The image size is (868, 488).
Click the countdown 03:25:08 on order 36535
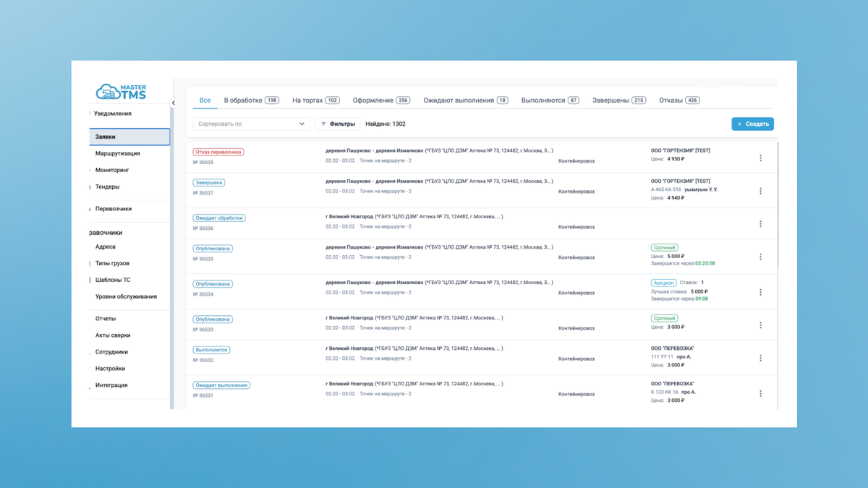tap(705, 264)
